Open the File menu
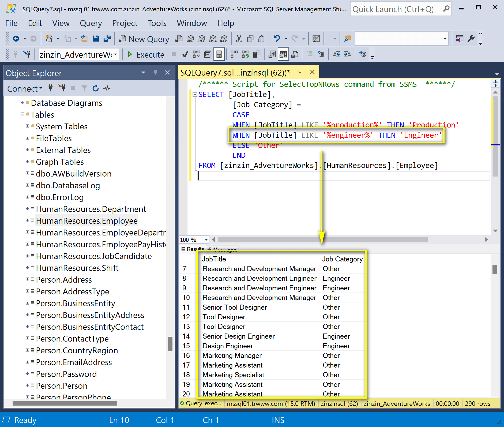This screenshot has height=427, width=504. pos(11,23)
